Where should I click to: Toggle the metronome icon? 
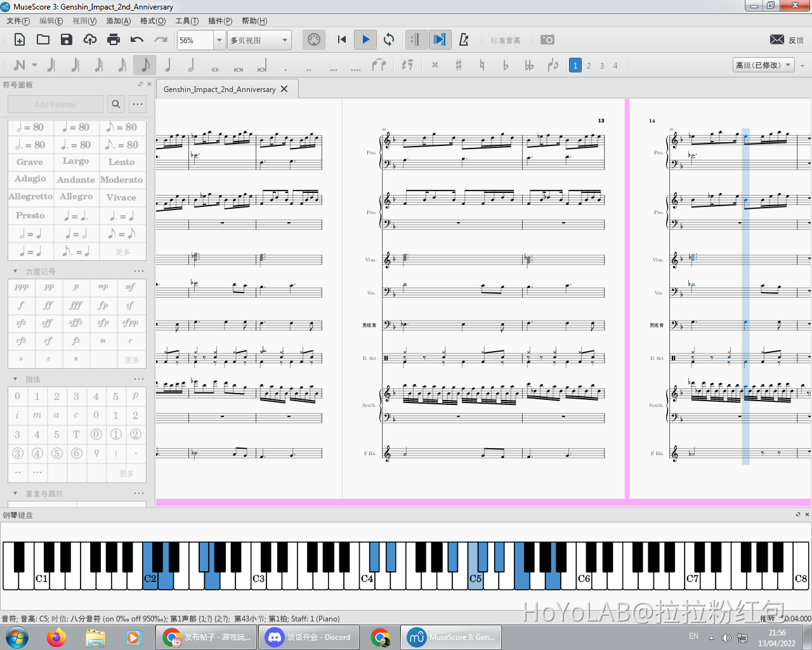[464, 39]
